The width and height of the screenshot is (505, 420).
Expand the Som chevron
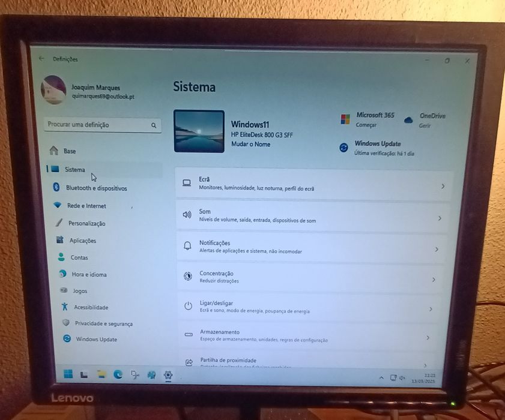[440, 218]
